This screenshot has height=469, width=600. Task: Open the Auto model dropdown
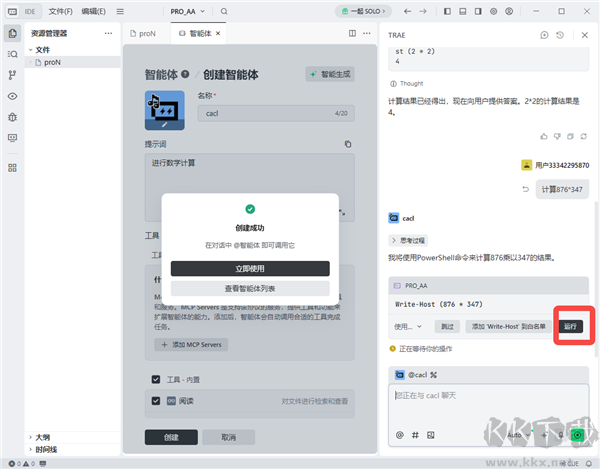pos(519,435)
